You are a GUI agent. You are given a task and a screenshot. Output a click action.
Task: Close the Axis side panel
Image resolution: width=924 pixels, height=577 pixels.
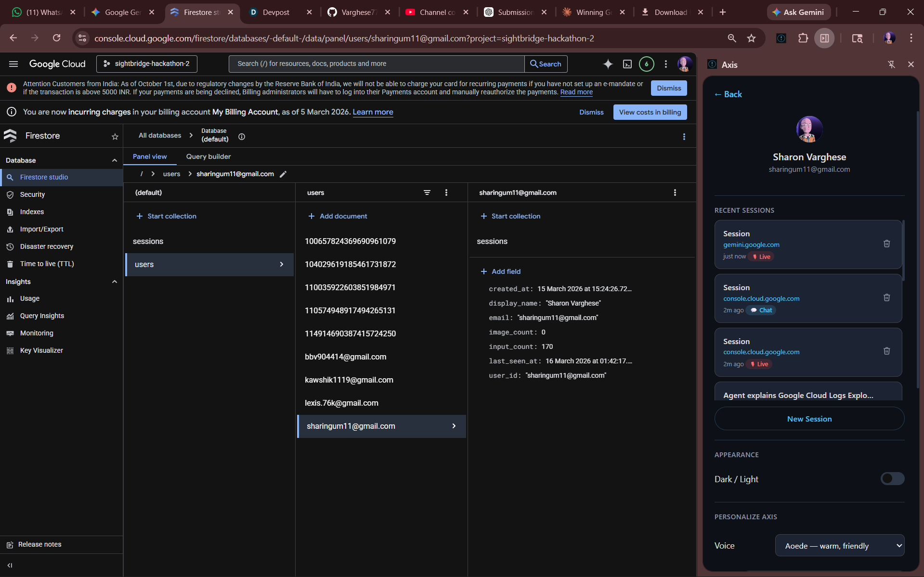click(911, 64)
